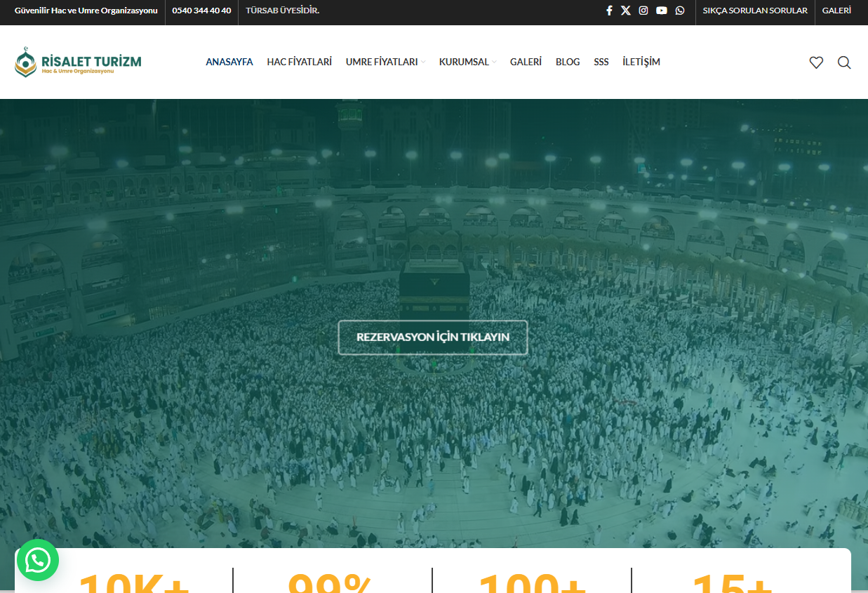Screen dimensions: 868x593
Task: Open the WhatsApp icon in top bar
Action: (680, 11)
